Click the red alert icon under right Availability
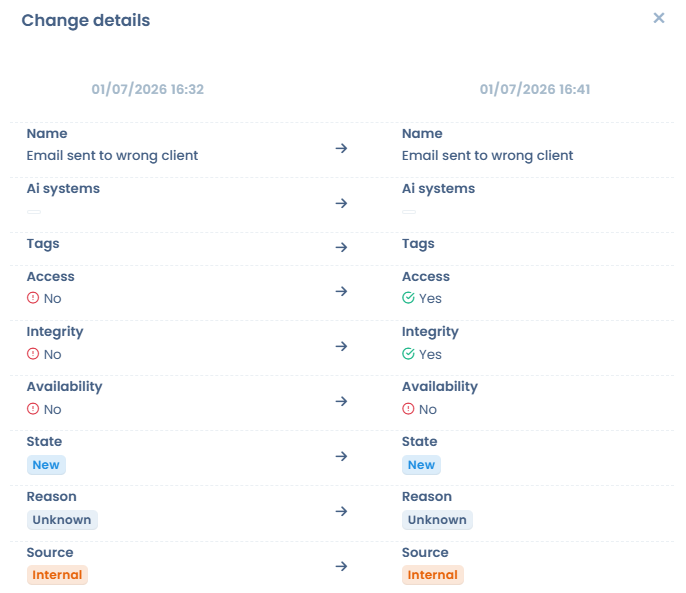This screenshot has height=593, width=686. (x=408, y=409)
